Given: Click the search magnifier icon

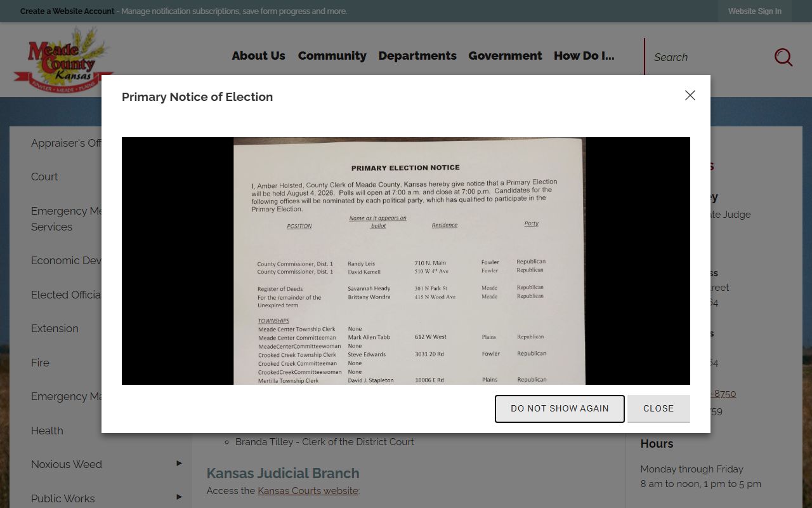Looking at the screenshot, I should [783, 57].
